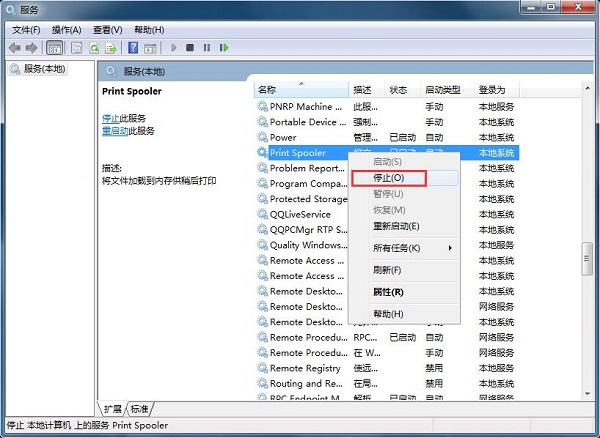Select the Power service name
Image resolution: width=600 pixels, height=438 pixels.
283,137
